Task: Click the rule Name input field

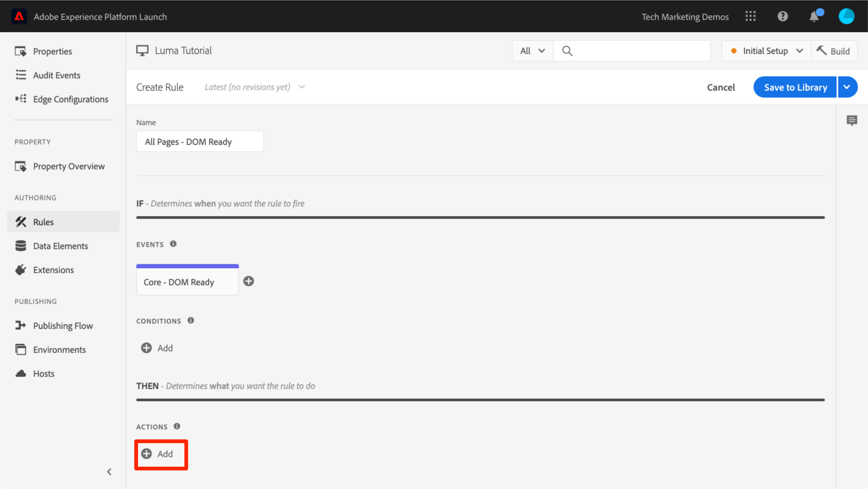Action: pos(200,141)
